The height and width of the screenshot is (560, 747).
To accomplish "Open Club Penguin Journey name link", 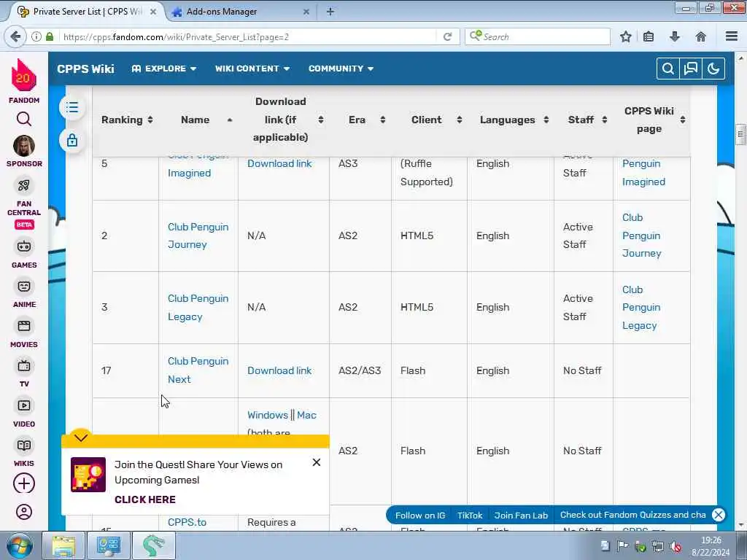I will pyautogui.click(x=198, y=236).
